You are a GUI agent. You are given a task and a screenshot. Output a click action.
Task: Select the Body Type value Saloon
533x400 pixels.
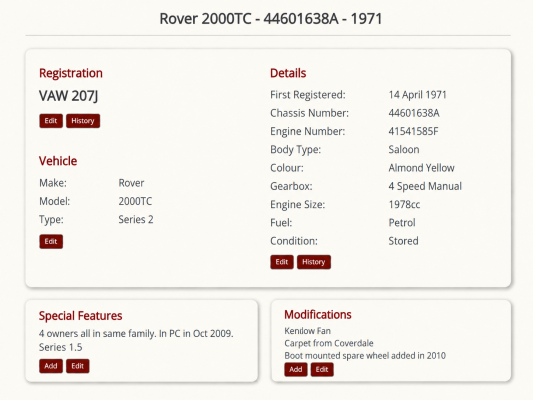tap(404, 150)
